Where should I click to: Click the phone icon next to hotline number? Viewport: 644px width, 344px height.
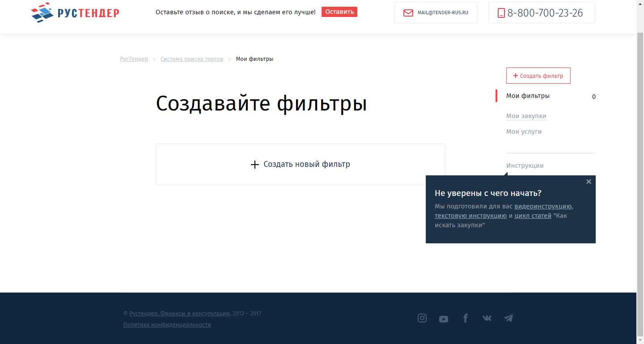(502, 12)
